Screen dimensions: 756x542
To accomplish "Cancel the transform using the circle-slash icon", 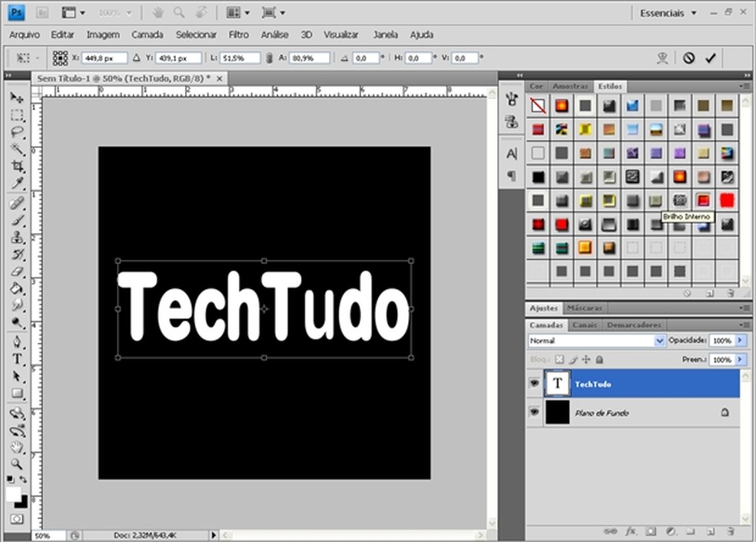I will coord(689,58).
